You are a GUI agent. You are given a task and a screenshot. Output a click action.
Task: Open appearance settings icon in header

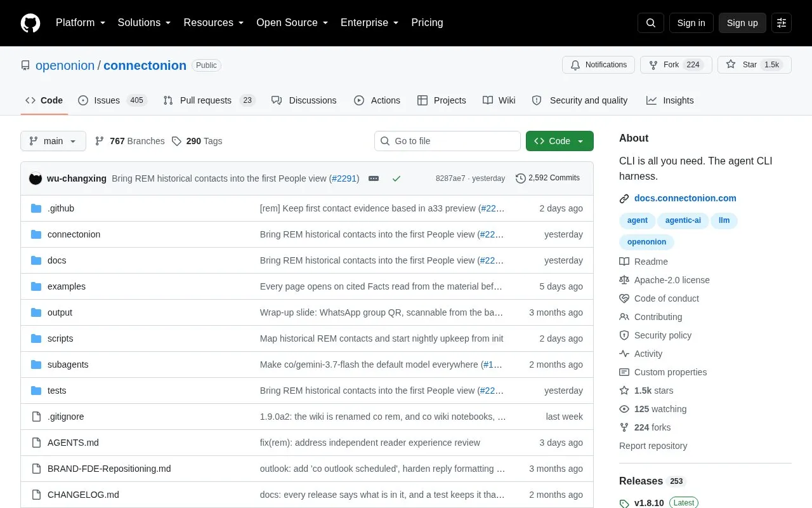coord(782,23)
